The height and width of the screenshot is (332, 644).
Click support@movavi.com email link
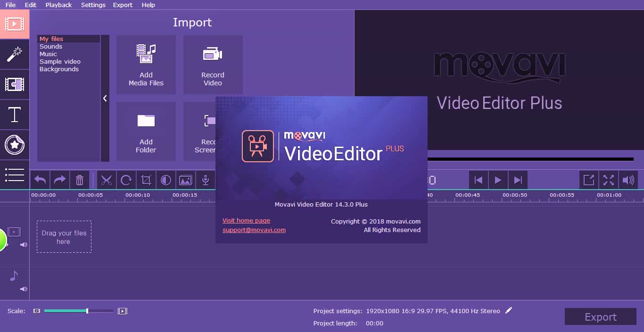click(254, 230)
